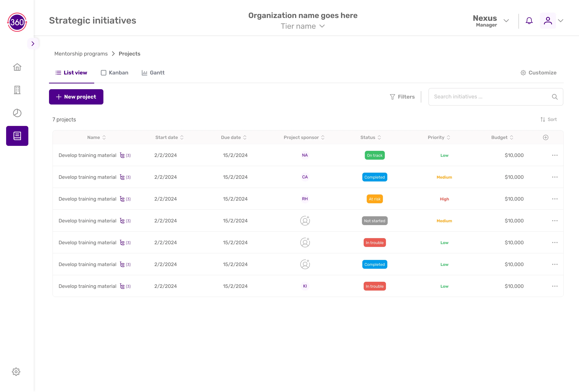
Task: Open the Nexus Manager dropdown
Action: 506,21
